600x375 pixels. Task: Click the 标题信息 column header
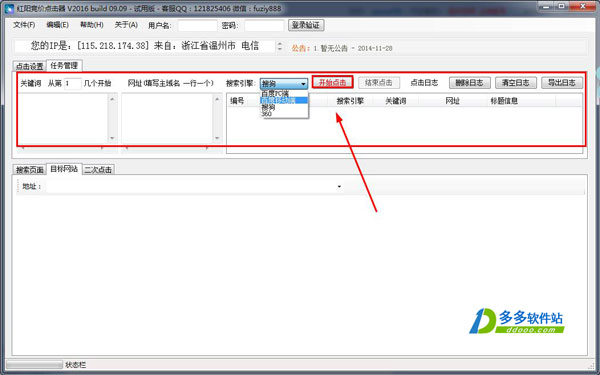click(x=521, y=101)
